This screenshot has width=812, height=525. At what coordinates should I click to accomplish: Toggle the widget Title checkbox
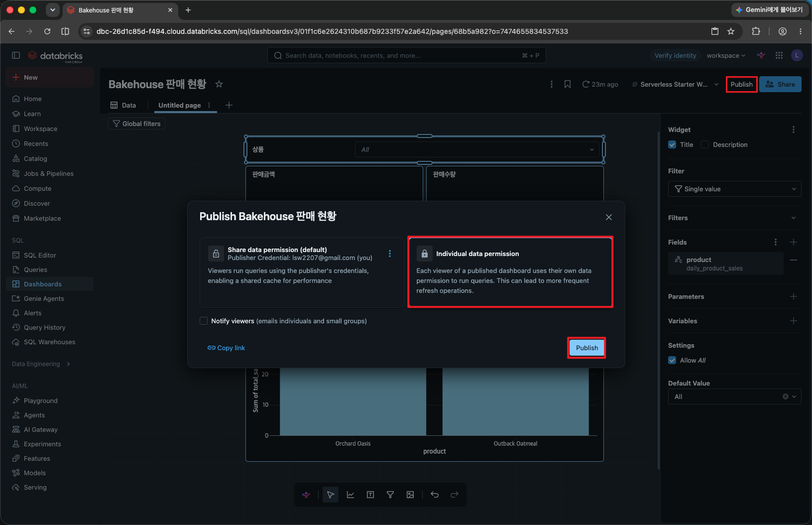coord(672,144)
